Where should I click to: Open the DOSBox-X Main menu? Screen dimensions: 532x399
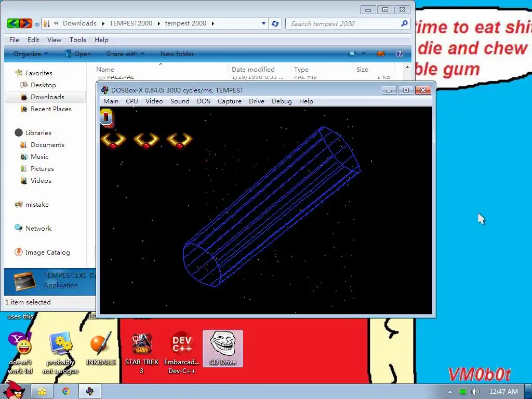click(x=111, y=101)
